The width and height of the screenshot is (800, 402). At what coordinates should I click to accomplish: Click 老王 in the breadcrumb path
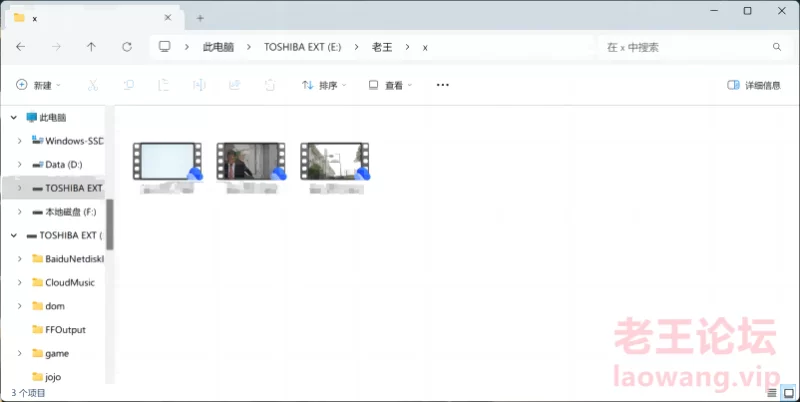382,47
